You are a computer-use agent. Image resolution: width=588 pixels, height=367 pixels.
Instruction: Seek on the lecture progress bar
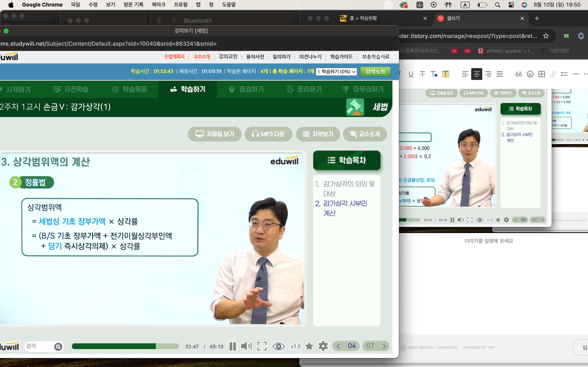125,346
